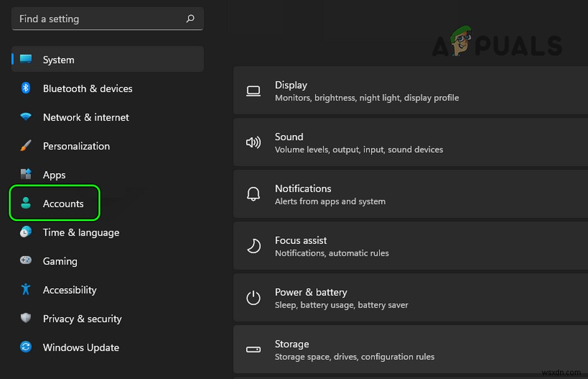
Task: Click the Windows Update icon
Action: tap(25, 347)
